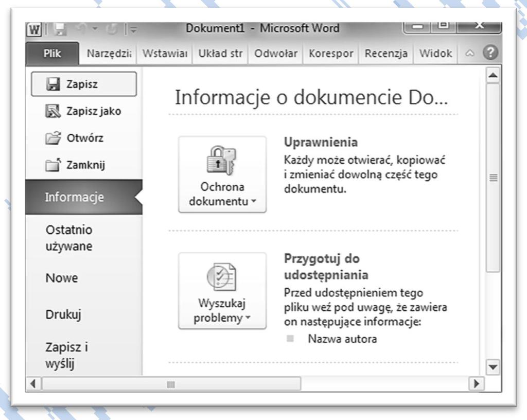Click the Word application icon in title bar
This screenshot has height=420, width=527.
[x=33, y=29]
